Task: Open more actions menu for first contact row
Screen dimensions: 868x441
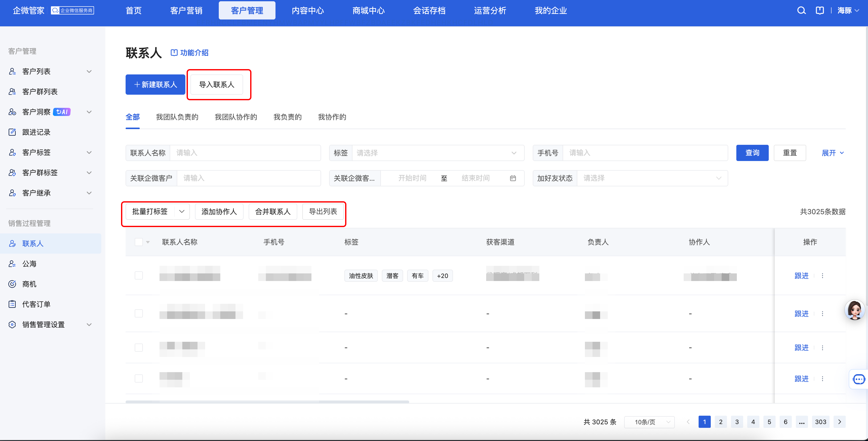Action: 822,276
